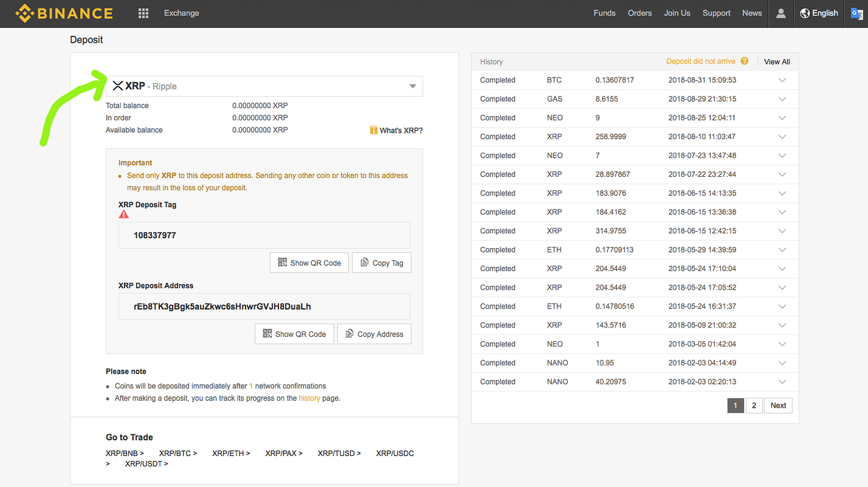868x487 pixels.
Task: Expand the XRP 258.9999 history row
Action: (x=782, y=137)
